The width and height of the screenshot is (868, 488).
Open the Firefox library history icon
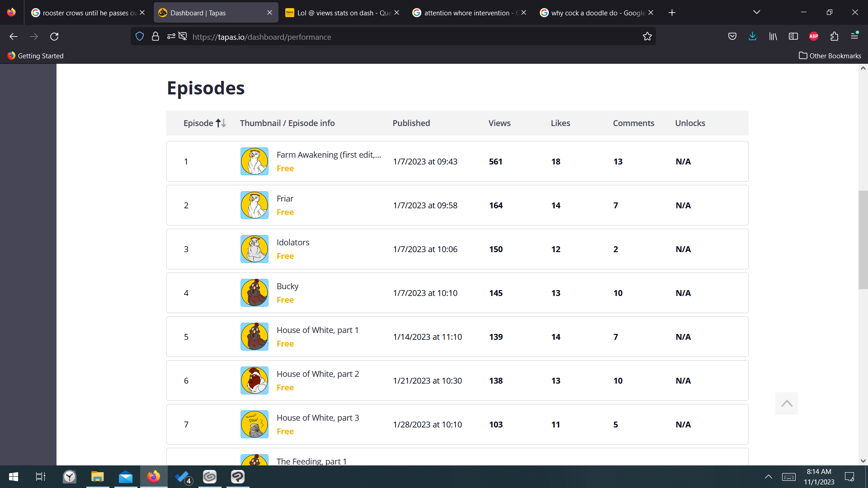tap(773, 37)
